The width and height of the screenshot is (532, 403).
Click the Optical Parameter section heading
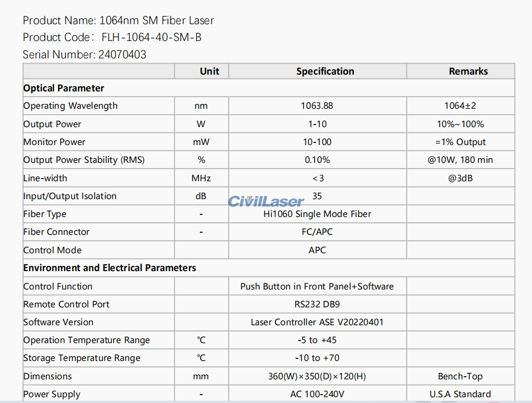64,88
